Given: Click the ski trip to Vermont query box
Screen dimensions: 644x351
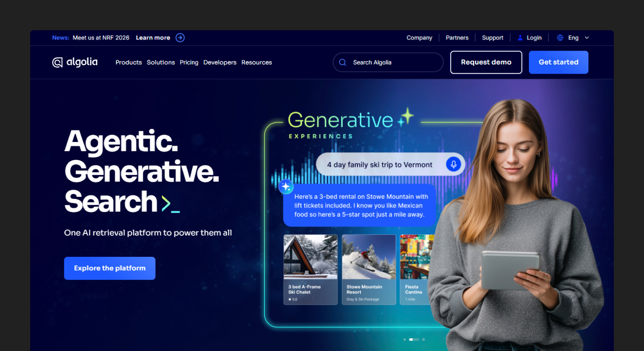Looking at the screenshot, I should pyautogui.click(x=390, y=164).
